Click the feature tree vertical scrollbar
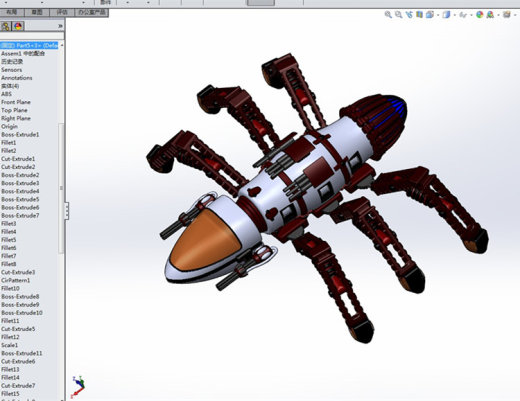This screenshot has height=401, width=520. (x=61, y=188)
